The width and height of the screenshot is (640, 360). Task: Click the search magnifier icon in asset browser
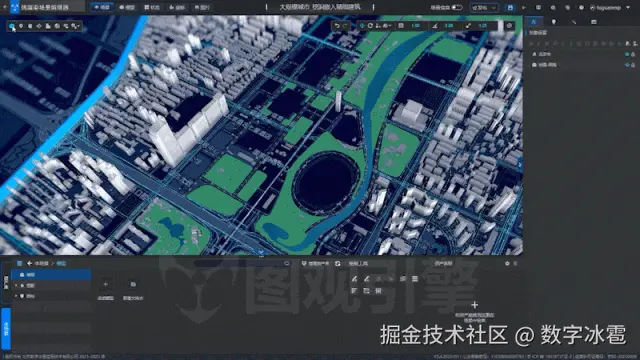point(287,264)
